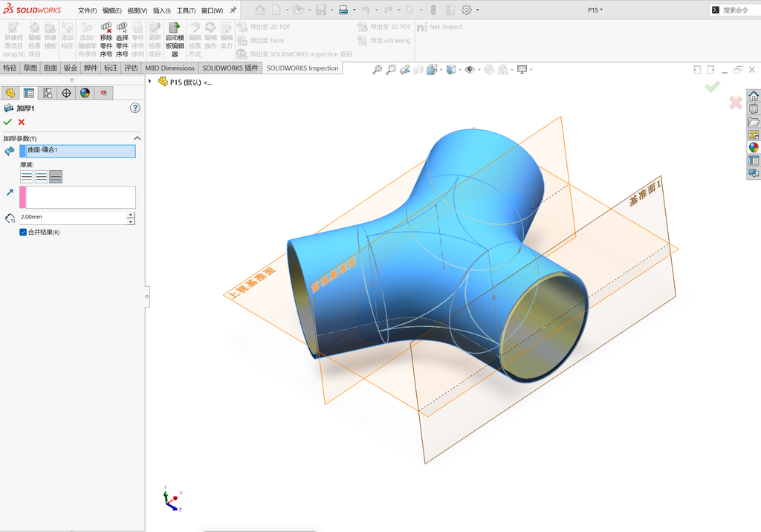The image size is (761, 532).
Task: Click the coordinate triad in the viewport
Action: tap(172, 499)
